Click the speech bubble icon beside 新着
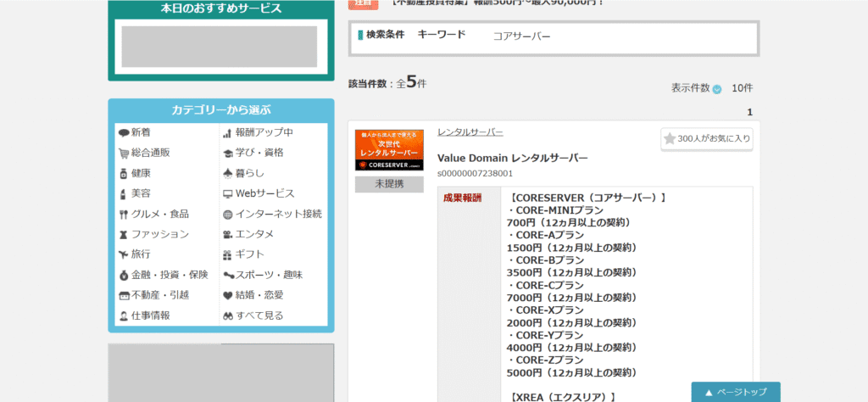The image size is (868, 402). point(124,133)
